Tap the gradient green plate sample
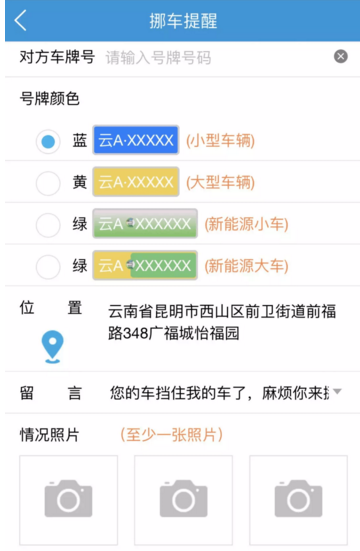The image size is (360, 551). click(145, 223)
